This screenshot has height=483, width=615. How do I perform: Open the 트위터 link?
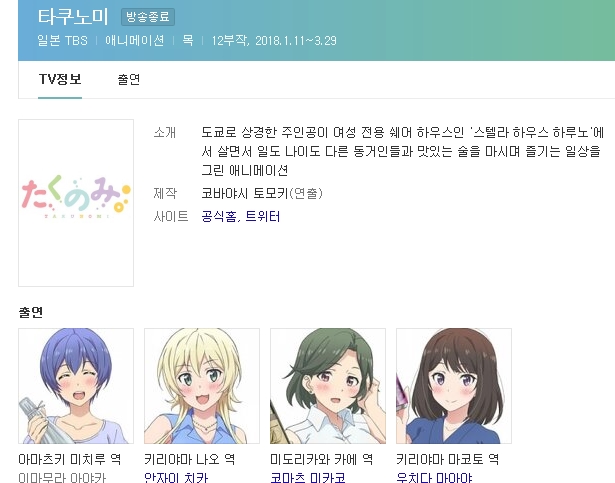click(262, 216)
